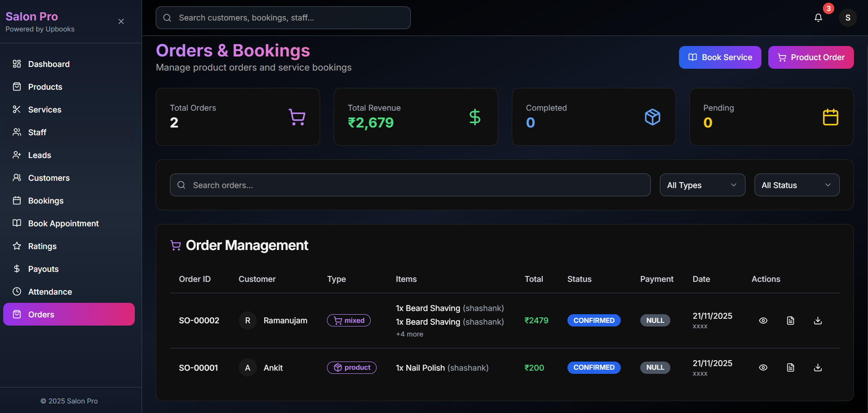Expand the '+4 more' items on SO-00002
868x413 pixels.
pos(409,334)
